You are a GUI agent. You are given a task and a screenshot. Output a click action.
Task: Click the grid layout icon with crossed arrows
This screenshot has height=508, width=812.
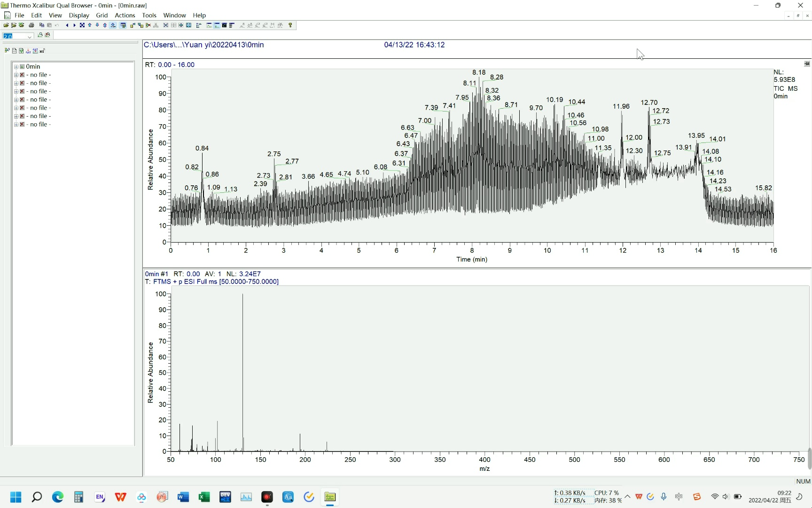[165, 25]
